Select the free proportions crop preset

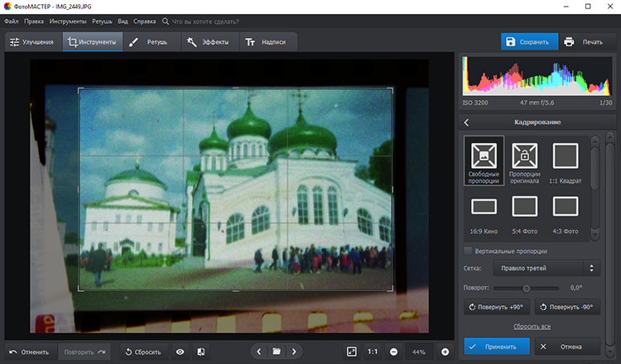(484, 161)
